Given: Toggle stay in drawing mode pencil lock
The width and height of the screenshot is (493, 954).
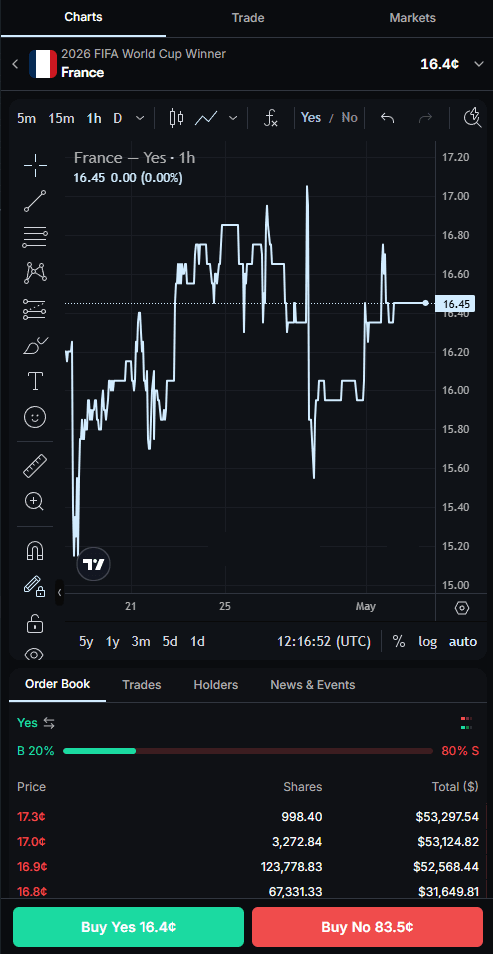Looking at the screenshot, I should pyautogui.click(x=35, y=585).
